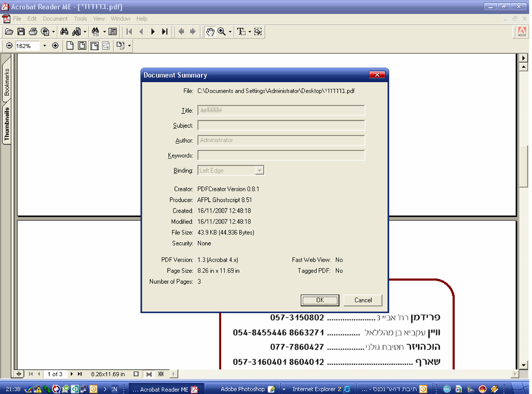Print the document using the printer icon
This screenshot has width=532, height=394.
(33, 32)
